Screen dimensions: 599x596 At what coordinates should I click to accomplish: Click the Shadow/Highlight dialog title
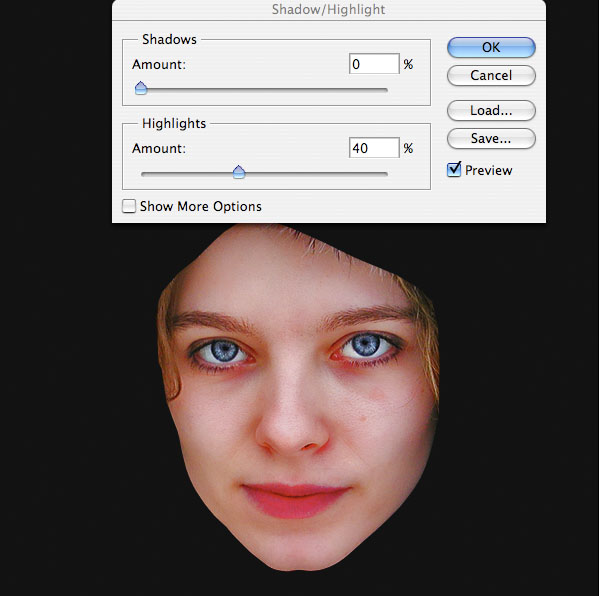click(329, 10)
